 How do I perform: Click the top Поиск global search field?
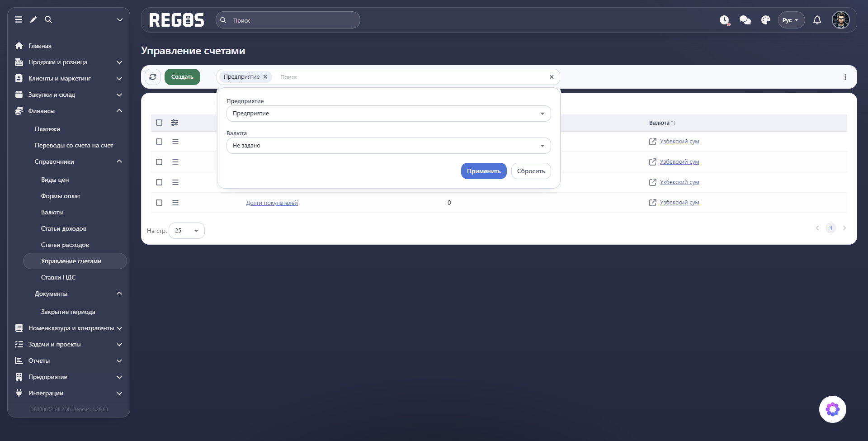click(x=288, y=20)
